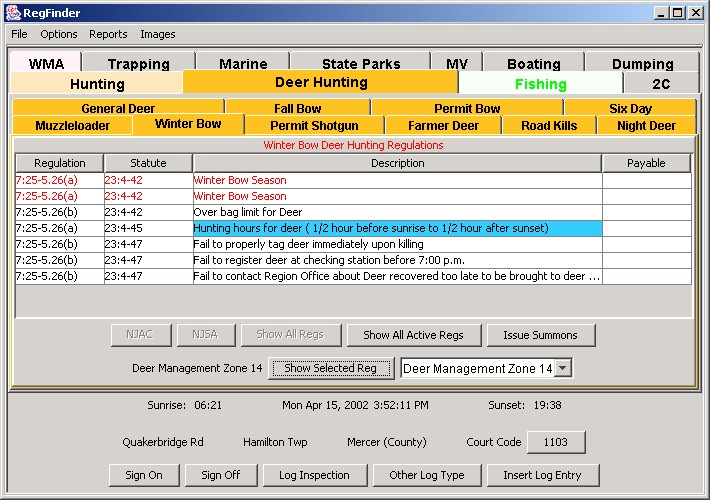The width and height of the screenshot is (710, 500).
Task: Open the Fall Bow sub-tab
Action: pyautogui.click(x=297, y=108)
